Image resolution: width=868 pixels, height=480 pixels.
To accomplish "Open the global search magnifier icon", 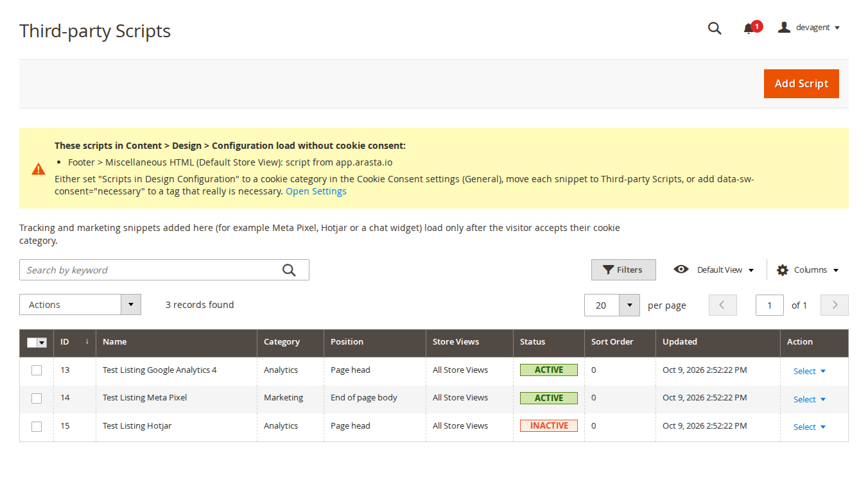I will pos(715,28).
